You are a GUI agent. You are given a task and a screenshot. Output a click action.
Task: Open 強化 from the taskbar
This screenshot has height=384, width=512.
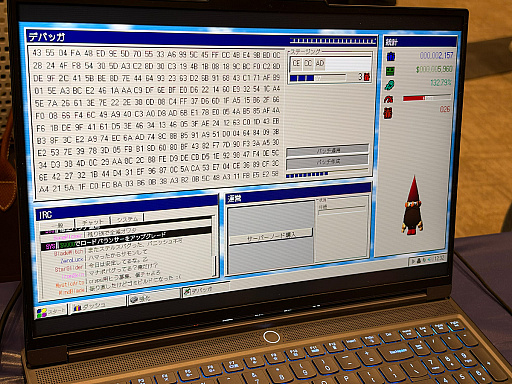tap(154, 298)
